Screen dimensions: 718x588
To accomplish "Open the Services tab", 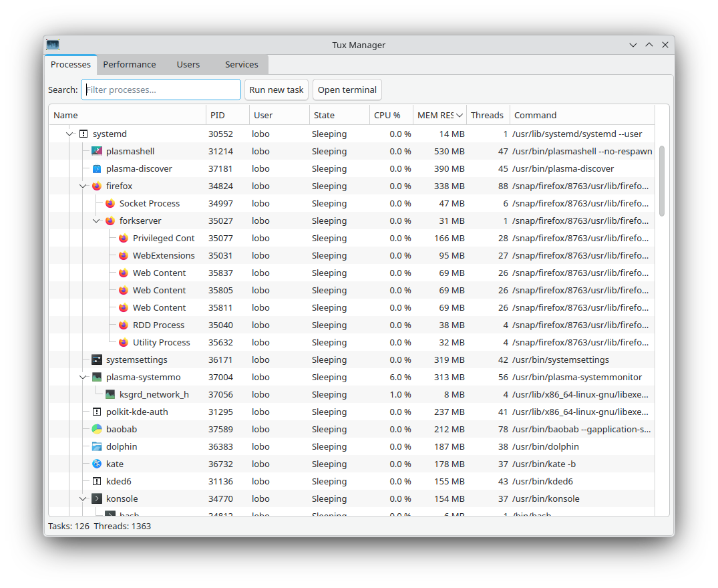I will tap(241, 65).
